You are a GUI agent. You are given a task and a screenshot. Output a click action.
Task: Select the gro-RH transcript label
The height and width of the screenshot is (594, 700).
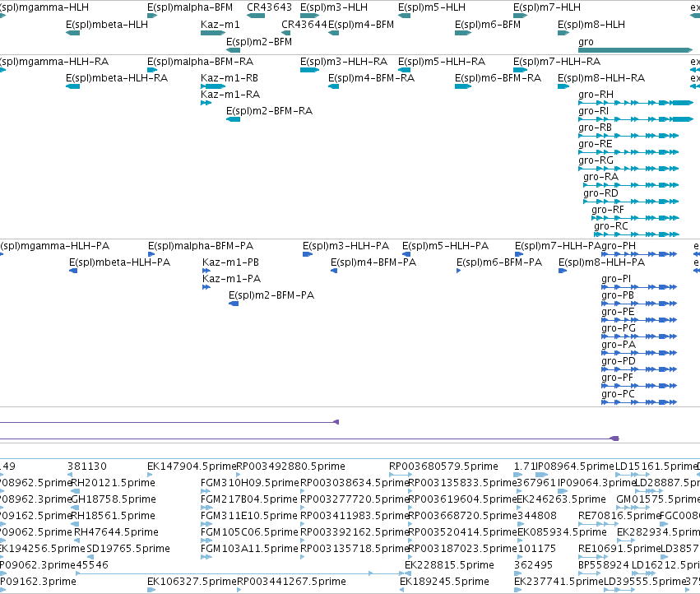coord(596,95)
